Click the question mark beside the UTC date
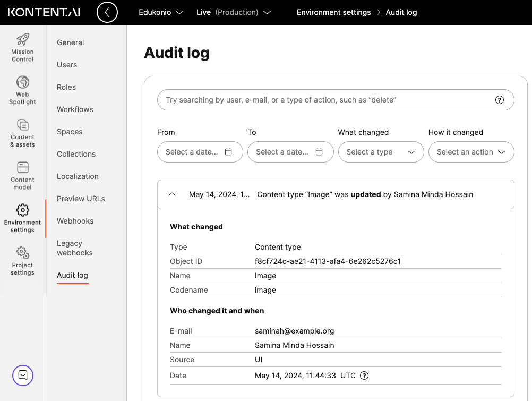 click(x=364, y=376)
